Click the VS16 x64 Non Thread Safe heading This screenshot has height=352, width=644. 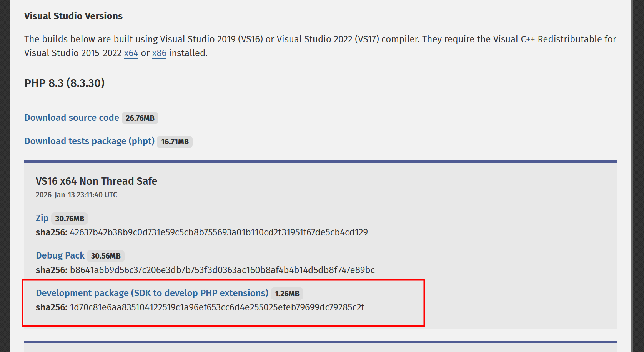pyautogui.click(x=97, y=181)
